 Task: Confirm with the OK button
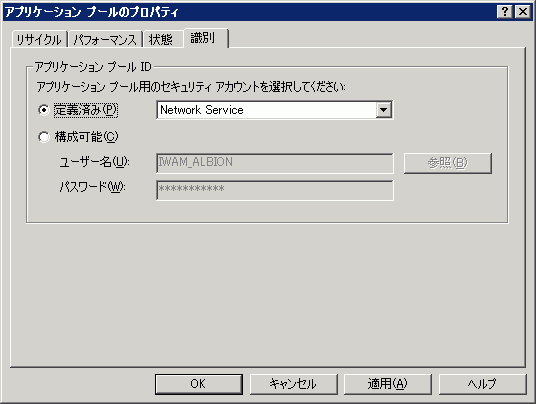(199, 384)
